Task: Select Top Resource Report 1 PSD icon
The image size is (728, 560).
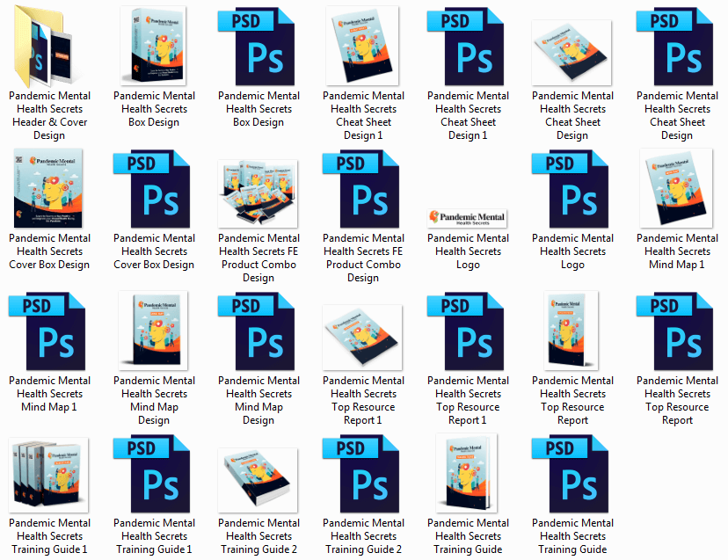Action: [x=466, y=331]
